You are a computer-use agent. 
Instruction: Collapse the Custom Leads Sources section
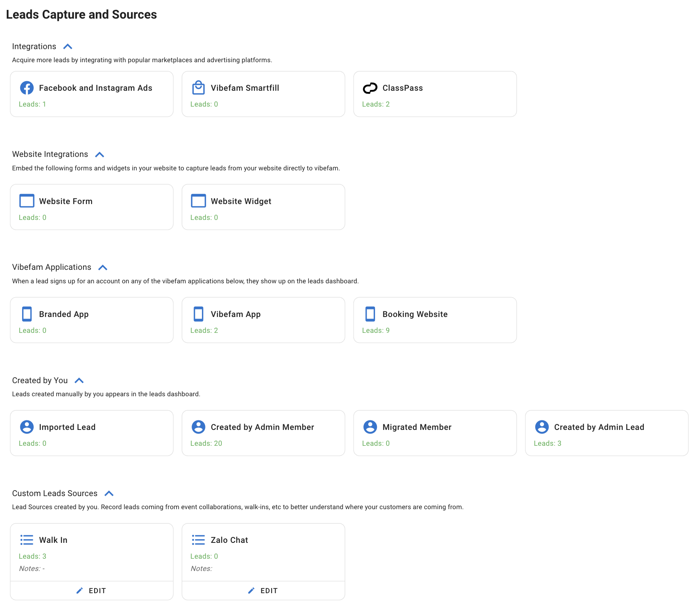(109, 494)
